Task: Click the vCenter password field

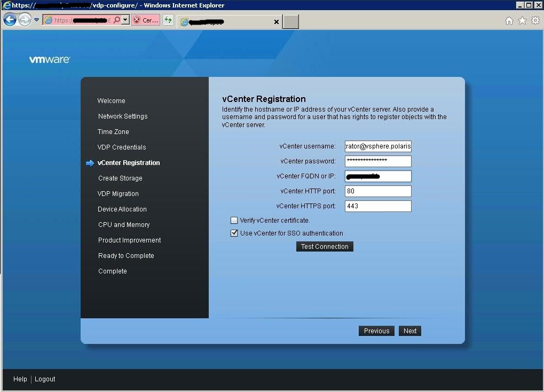Action: [378, 161]
